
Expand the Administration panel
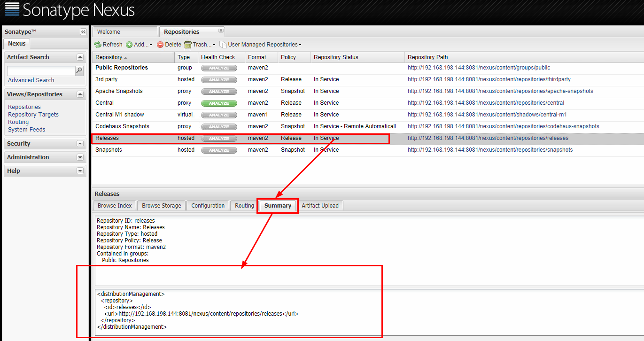[80, 157]
